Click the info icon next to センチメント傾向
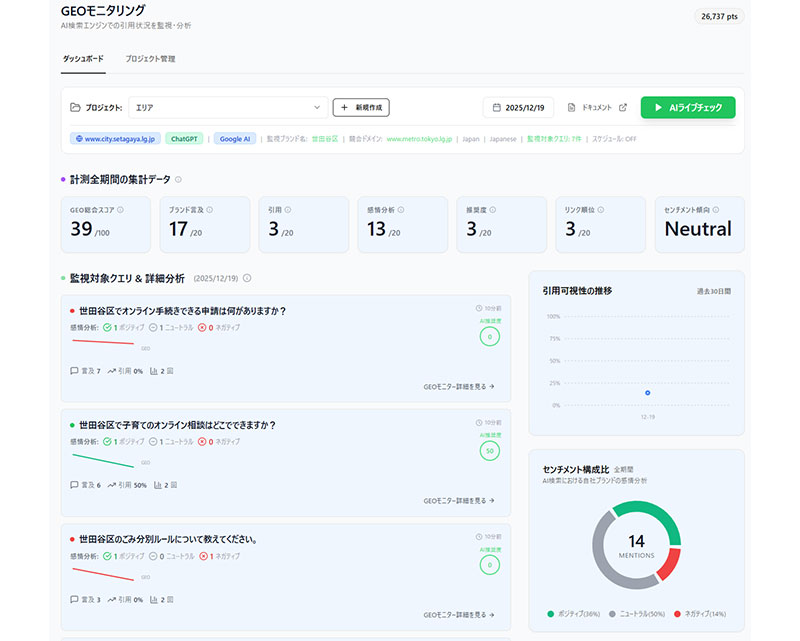Screen dimensions: 800x641 pos(716,210)
